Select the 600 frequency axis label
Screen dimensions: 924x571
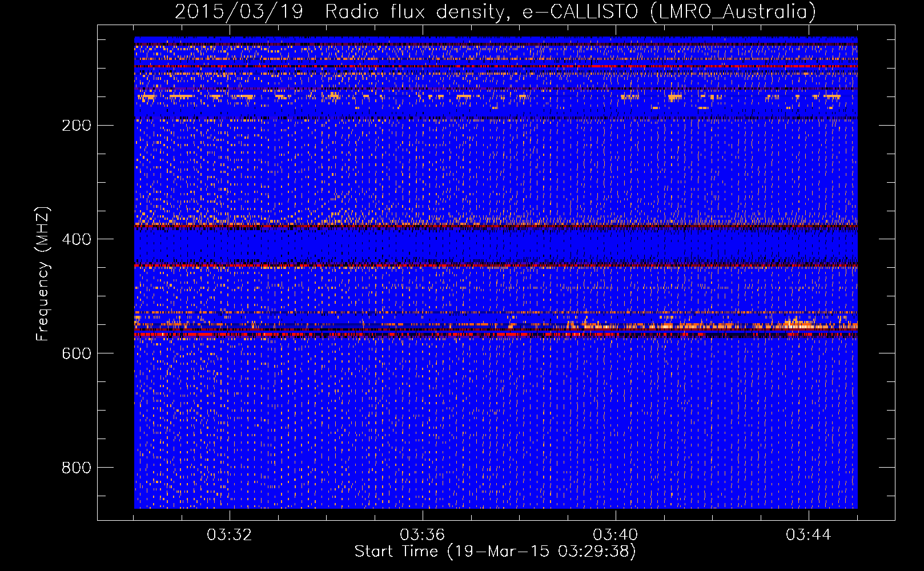coord(77,353)
